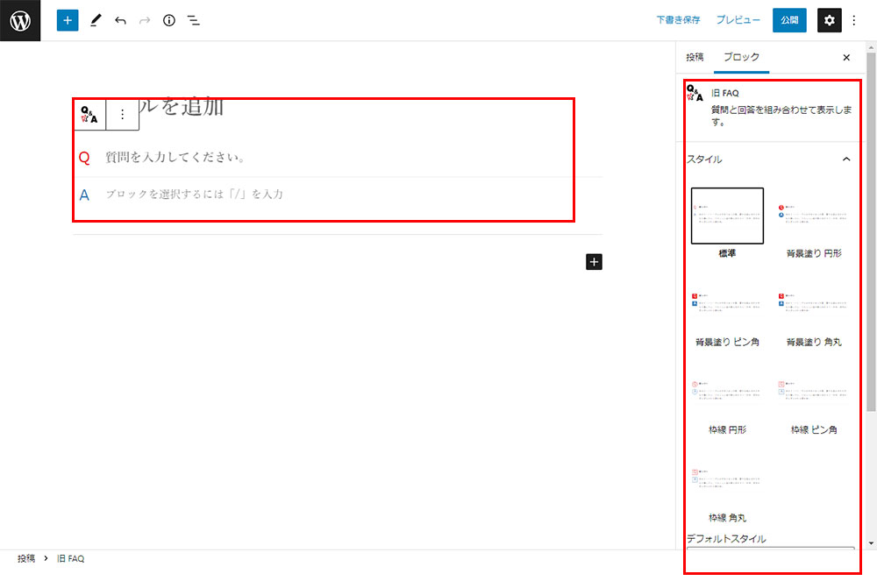Viewport: 877px width, 588px height.
Task: Click the プレビュー button
Action: 738,20
